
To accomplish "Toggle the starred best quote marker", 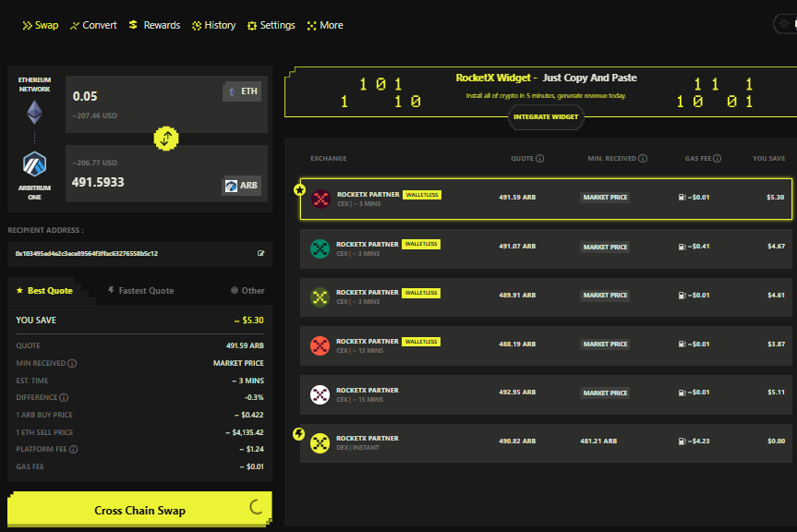I will [297, 189].
